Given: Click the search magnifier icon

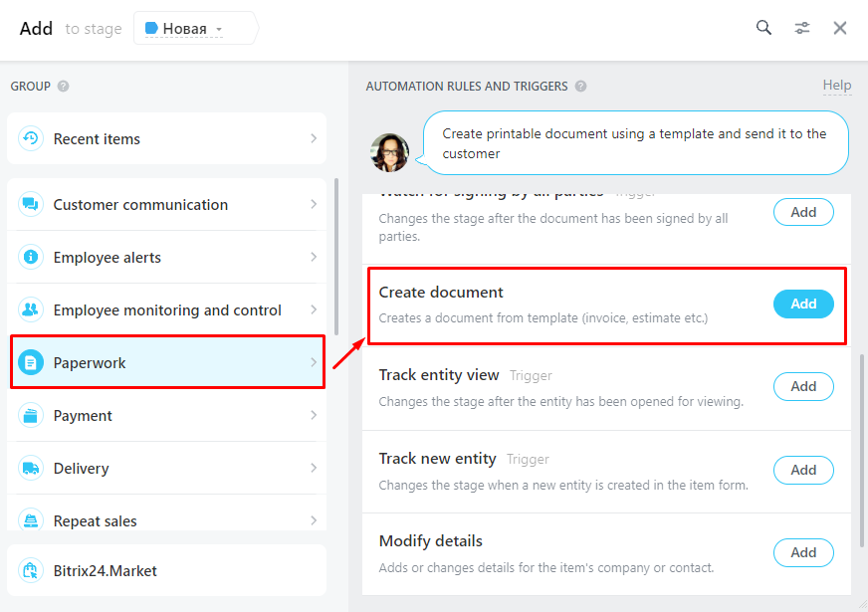Looking at the screenshot, I should (763, 28).
